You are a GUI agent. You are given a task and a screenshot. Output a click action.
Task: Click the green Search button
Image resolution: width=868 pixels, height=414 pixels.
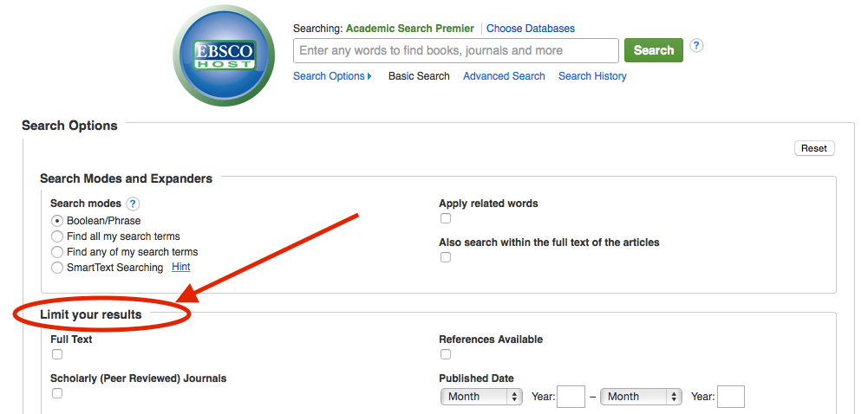coord(654,50)
